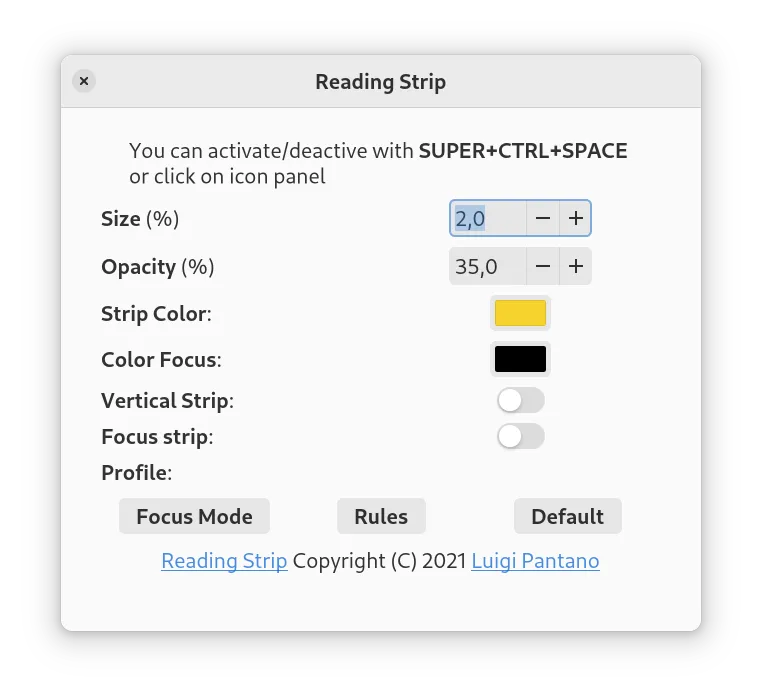Open the black Color Focus picker

[520, 359]
